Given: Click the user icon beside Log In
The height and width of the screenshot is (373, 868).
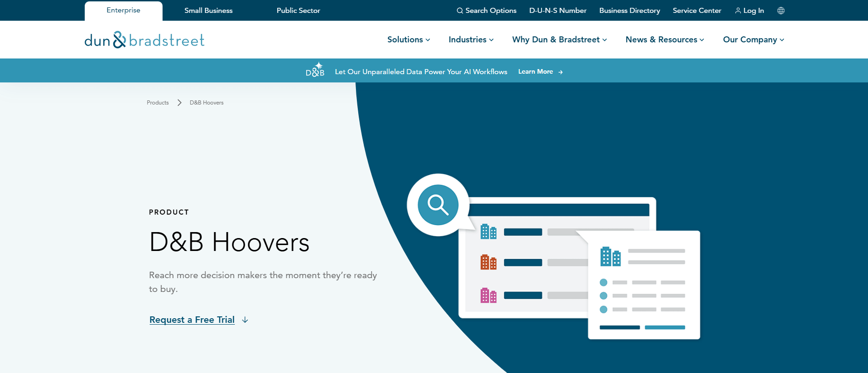Looking at the screenshot, I should pyautogui.click(x=738, y=11).
